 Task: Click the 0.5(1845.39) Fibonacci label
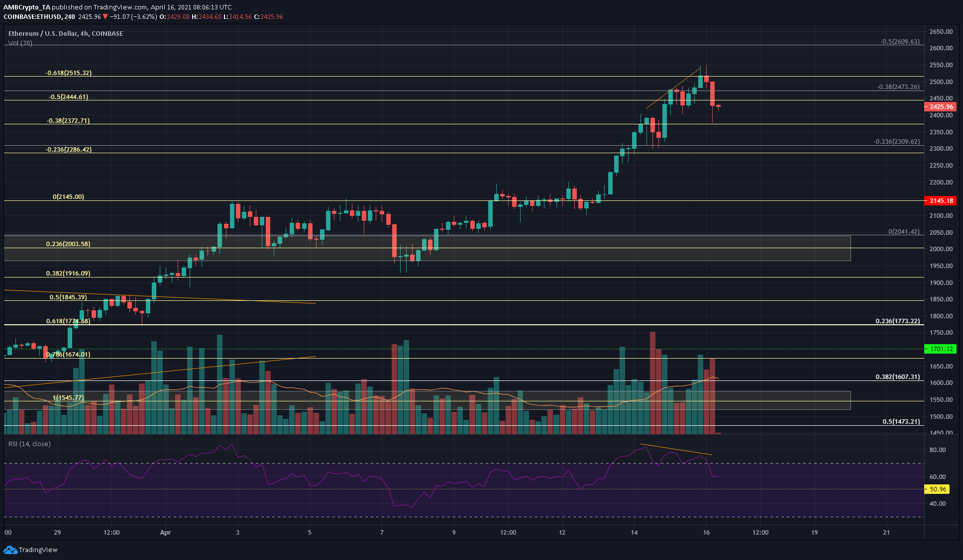point(68,297)
